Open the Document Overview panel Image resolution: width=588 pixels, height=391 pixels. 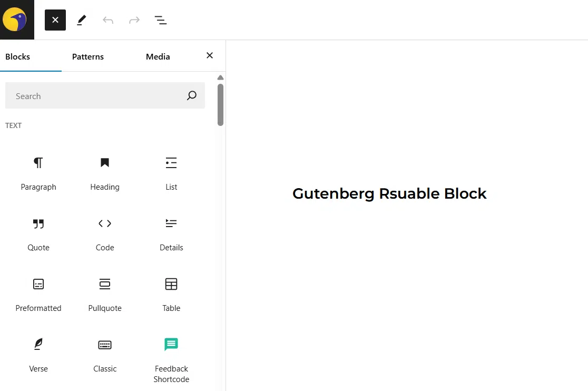[x=161, y=20]
